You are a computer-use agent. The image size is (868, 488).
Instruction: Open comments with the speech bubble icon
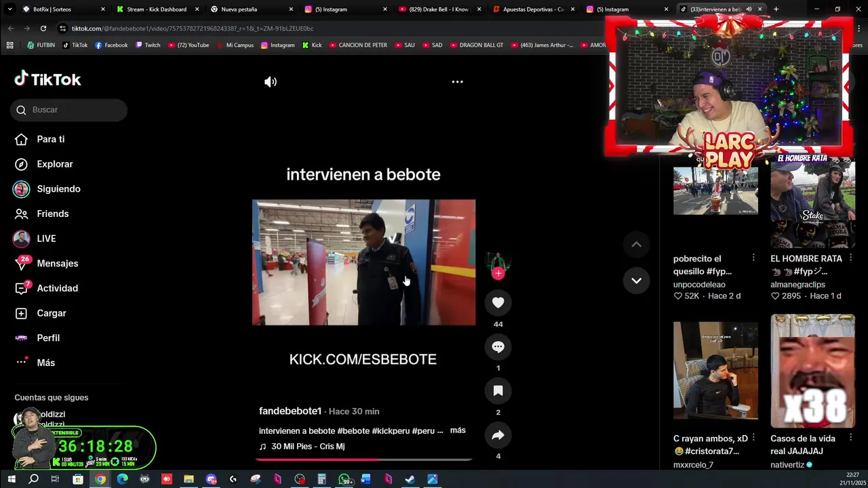[498, 346]
